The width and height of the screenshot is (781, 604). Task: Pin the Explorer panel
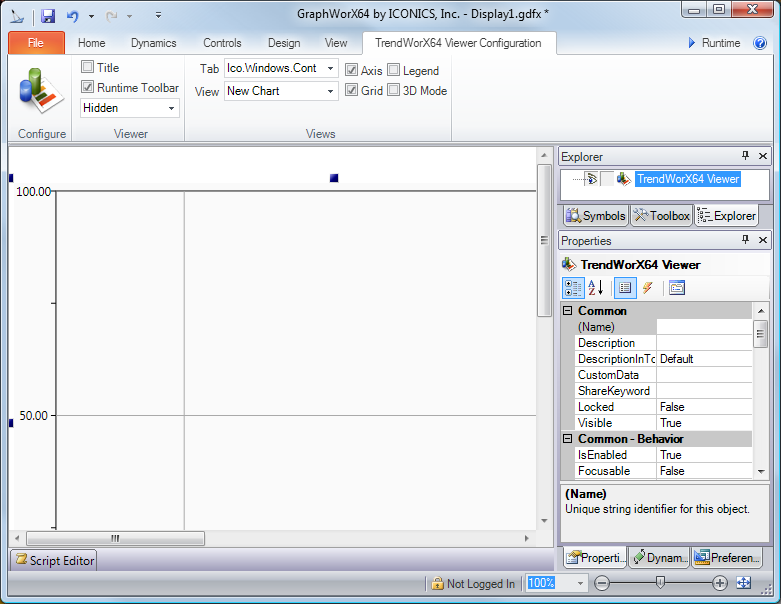[x=745, y=156]
